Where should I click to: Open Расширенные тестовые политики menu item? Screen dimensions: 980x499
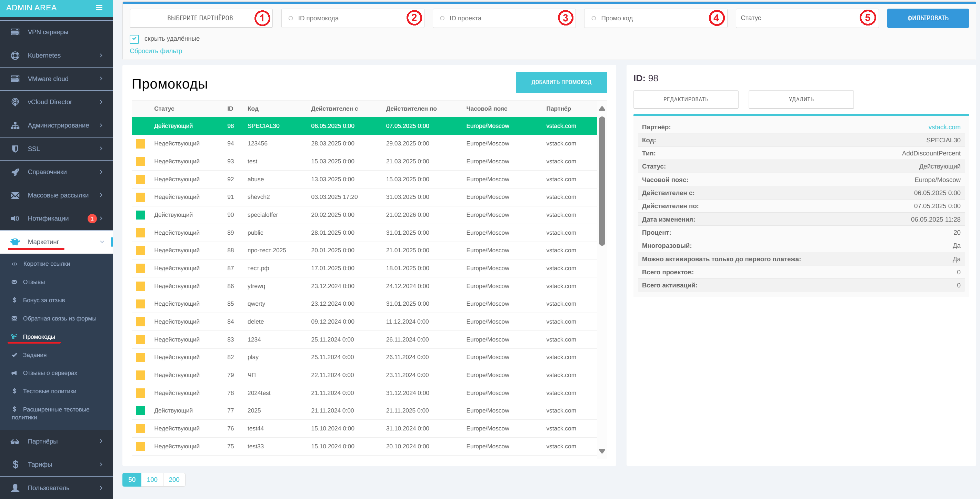[x=51, y=414]
